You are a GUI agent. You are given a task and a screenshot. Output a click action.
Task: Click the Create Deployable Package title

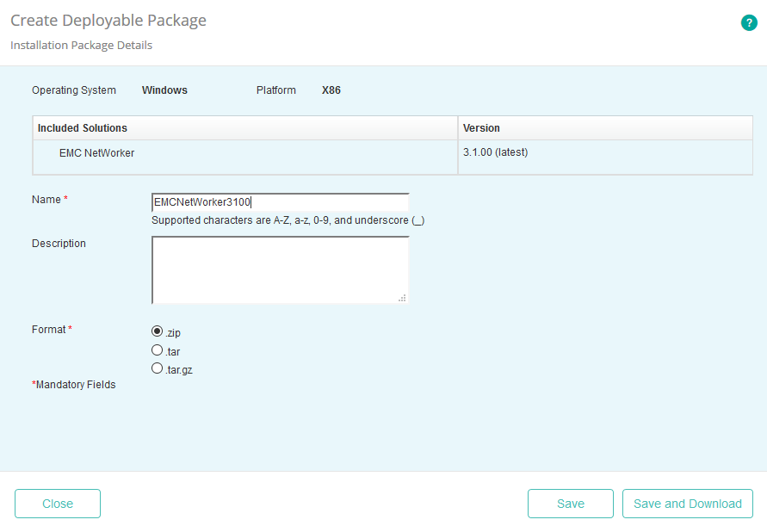tap(108, 20)
